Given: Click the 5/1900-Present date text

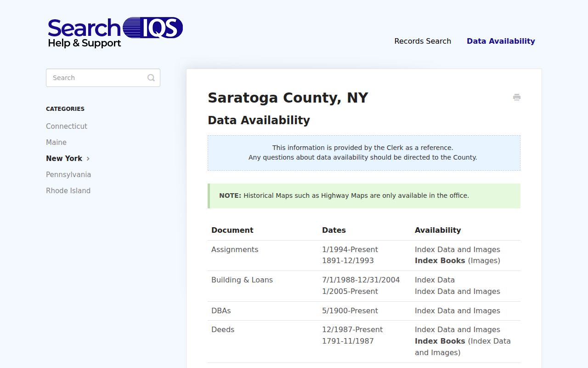Looking at the screenshot, I should click(x=350, y=310).
